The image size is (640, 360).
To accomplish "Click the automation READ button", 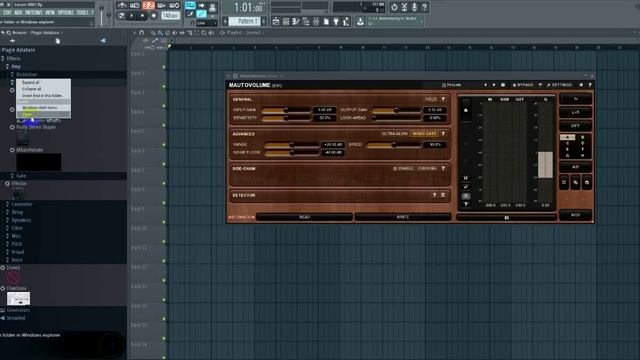I will coord(304,217).
